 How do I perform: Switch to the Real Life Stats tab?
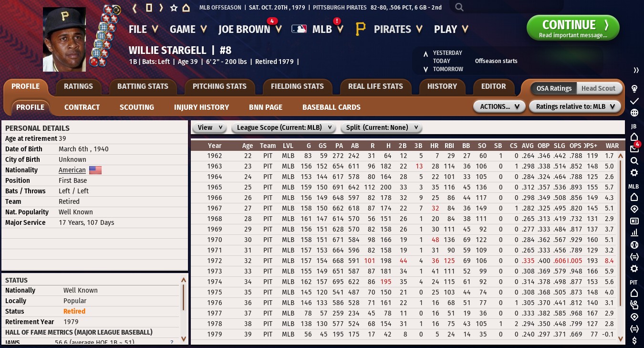tap(375, 86)
